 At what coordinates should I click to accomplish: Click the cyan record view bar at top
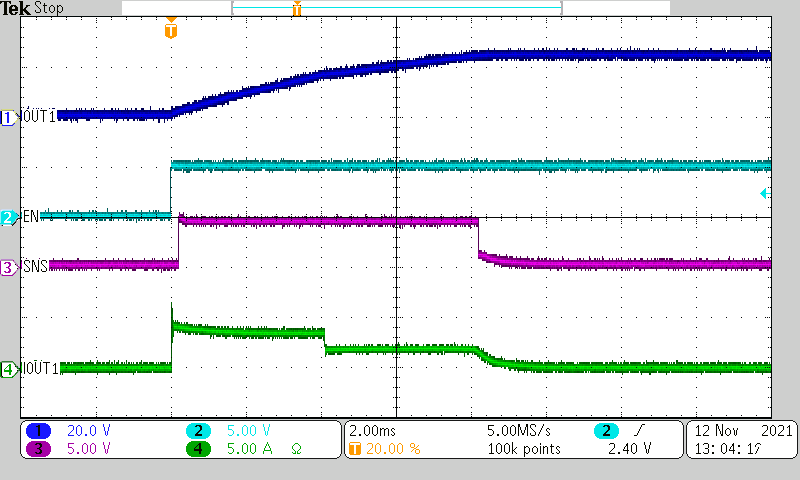point(396,8)
